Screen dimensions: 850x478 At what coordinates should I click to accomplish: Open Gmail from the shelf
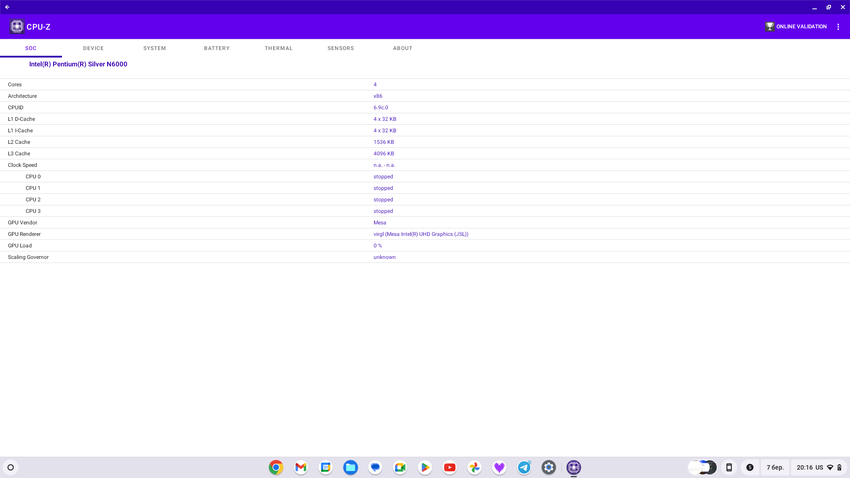click(301, 467)
